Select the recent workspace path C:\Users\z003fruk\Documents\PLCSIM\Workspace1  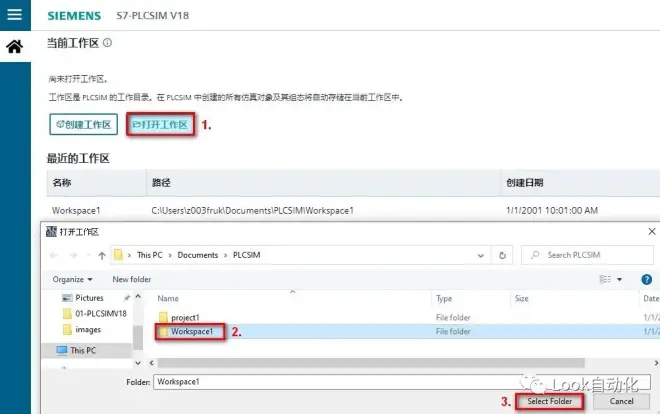pos(253,210)
